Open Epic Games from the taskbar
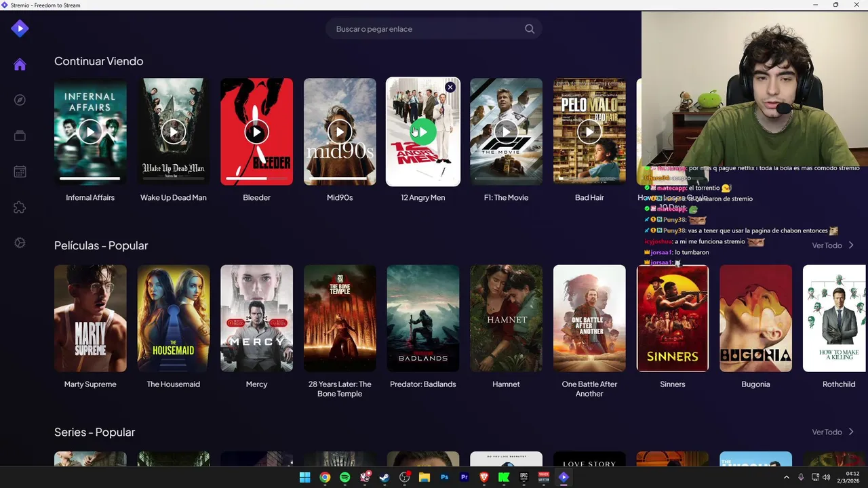The width and height of the screenshot is (868, 488). (x=524, y=477)
